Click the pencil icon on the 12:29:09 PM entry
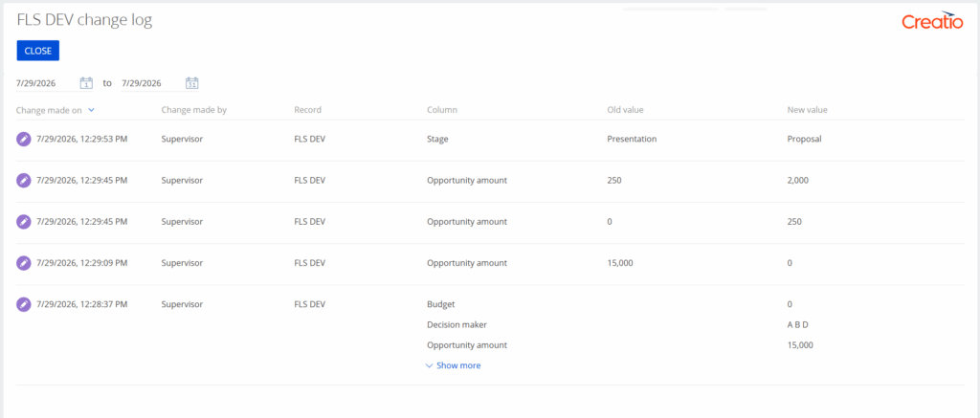The image size is (980, 418). (23, 263)
